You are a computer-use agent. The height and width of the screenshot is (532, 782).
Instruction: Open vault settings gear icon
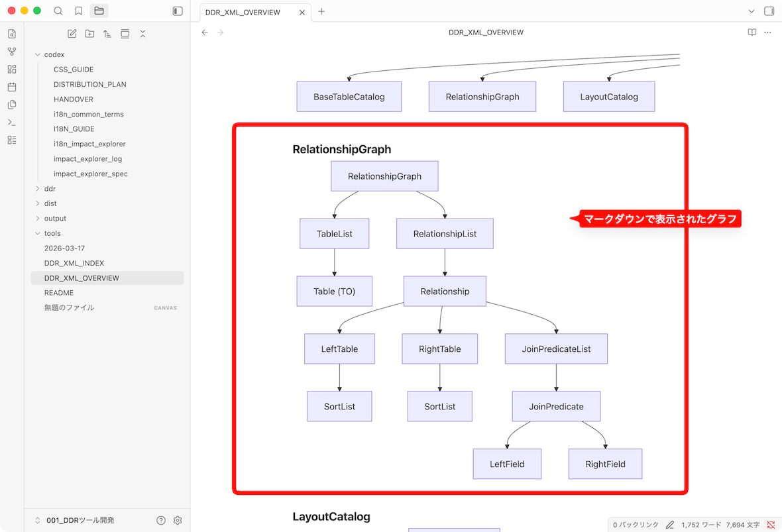(x=178, y=521)
